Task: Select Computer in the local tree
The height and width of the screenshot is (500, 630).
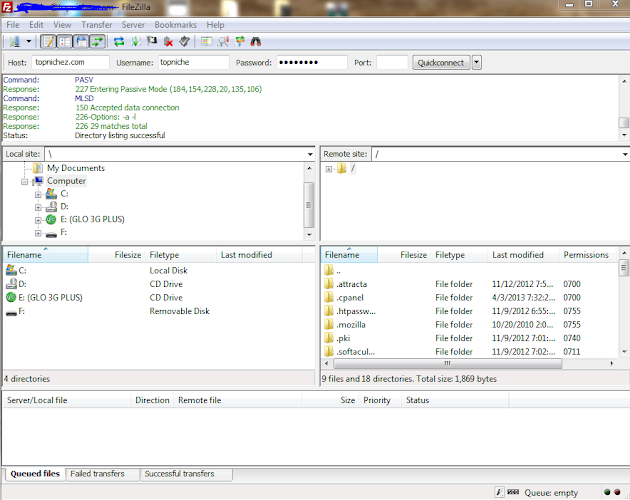Action: [66, 181]
